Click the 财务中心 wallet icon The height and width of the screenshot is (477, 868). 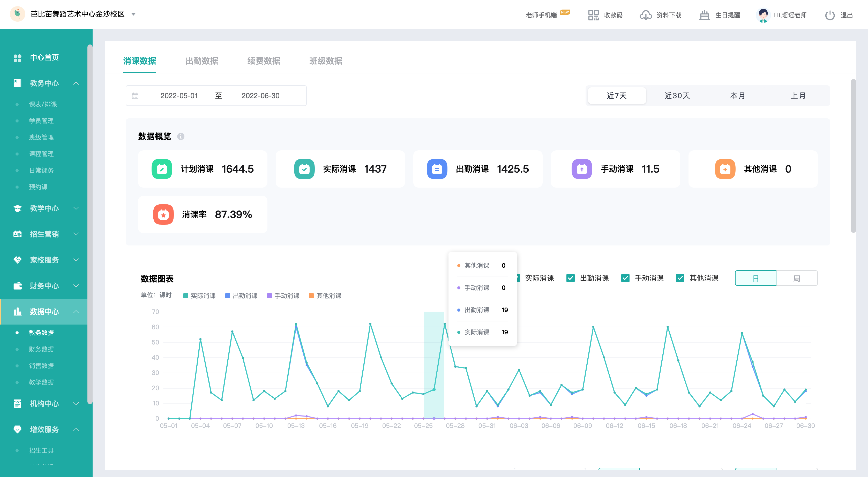point(18,286)
